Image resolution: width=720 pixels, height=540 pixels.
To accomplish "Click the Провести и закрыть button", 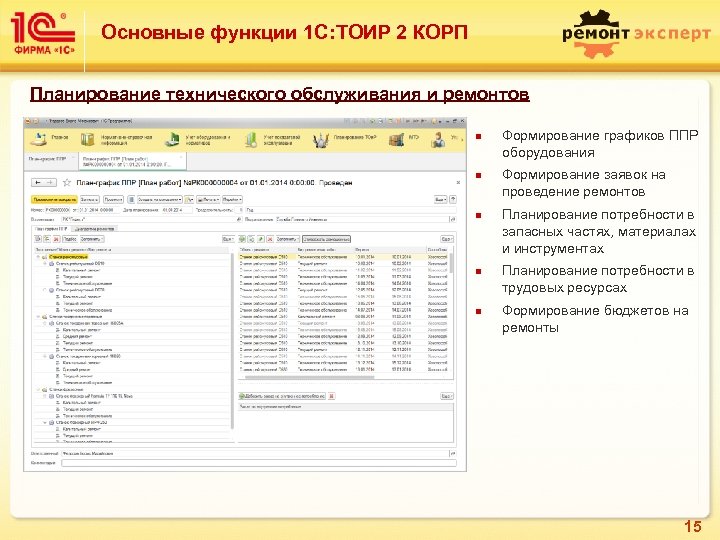I will coord(54,200).
